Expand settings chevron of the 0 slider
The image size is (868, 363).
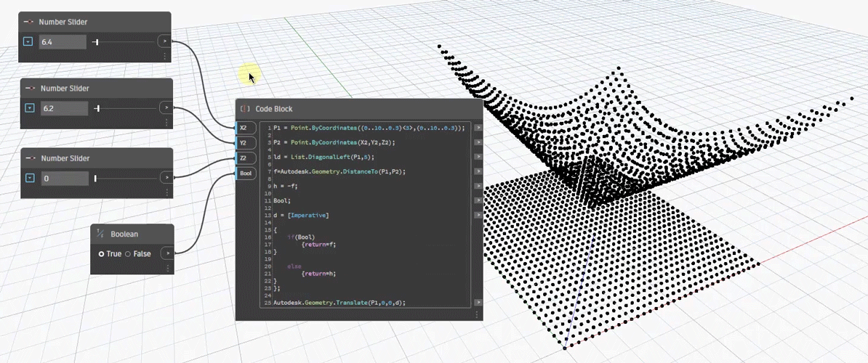pyautogui.click(x=31, y=178)
